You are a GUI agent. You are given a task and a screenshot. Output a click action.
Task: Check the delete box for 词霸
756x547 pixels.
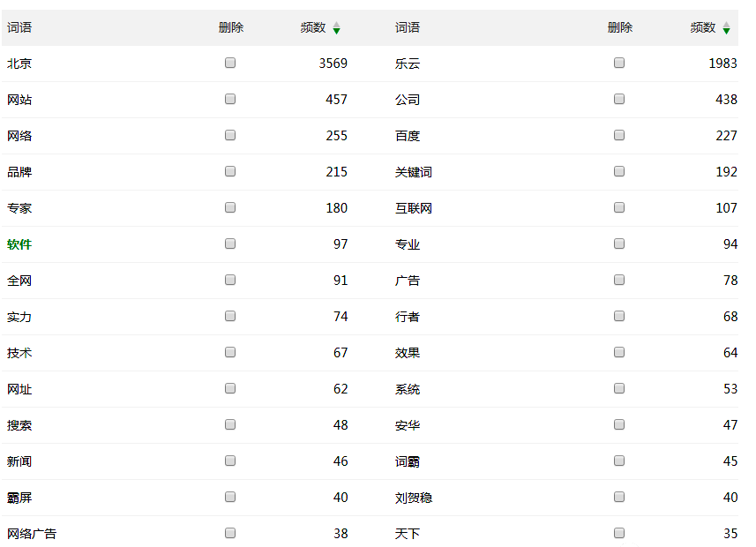(619, 461)
